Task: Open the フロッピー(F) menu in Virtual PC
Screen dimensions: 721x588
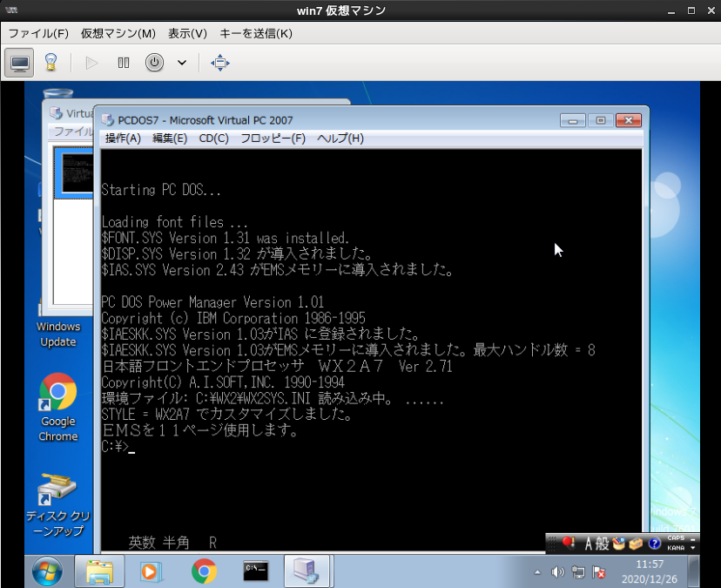Action: tap(273, 139)
